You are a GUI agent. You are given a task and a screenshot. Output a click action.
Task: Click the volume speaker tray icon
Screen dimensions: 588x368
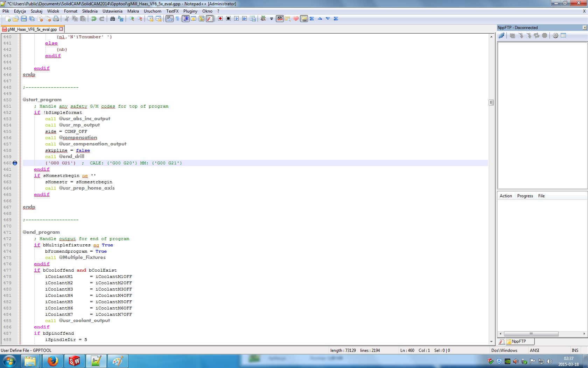[549, 361]
